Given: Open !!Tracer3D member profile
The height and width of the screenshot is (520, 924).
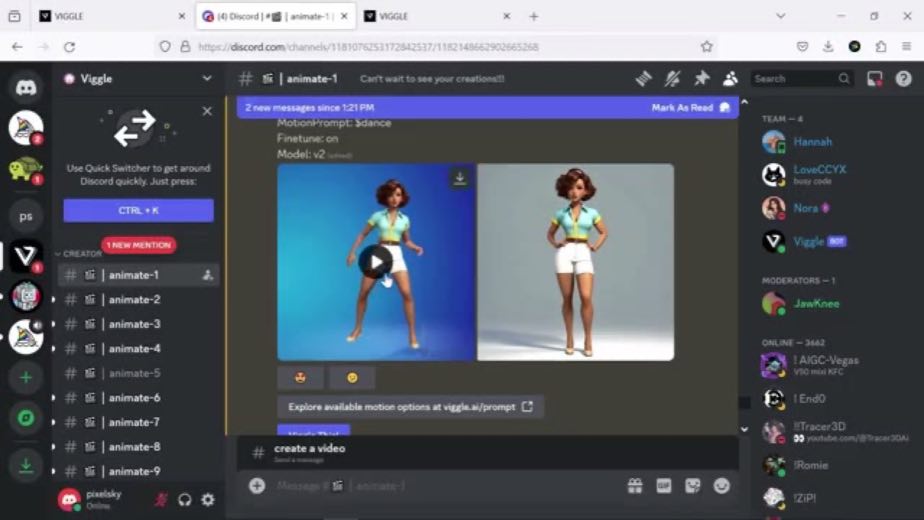Looking at the screenshot, I should (x=837, y=432).
